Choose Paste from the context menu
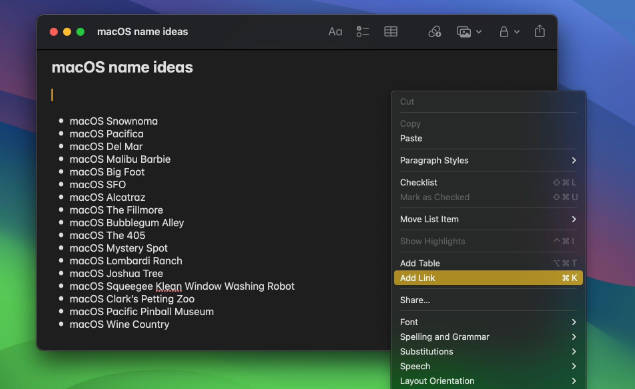Screen dimensions: 635x389 click(488, 138)
